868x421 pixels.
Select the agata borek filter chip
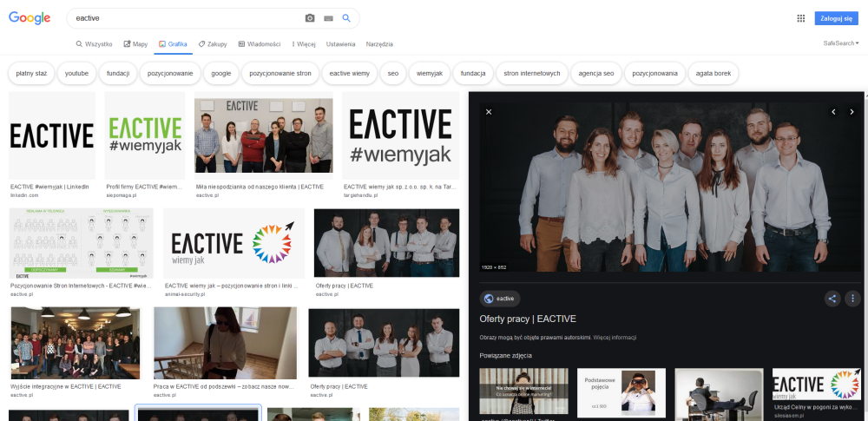point(713,73)
